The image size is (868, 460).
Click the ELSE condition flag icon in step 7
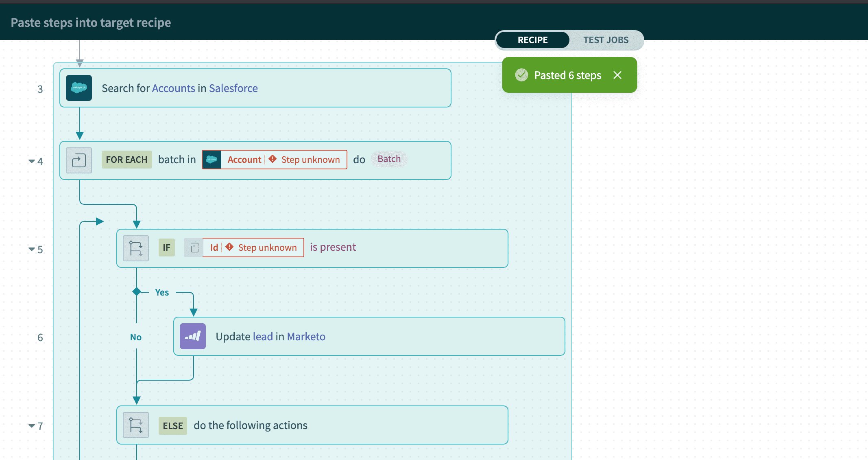pyautogui.click(x=136, y=426)
